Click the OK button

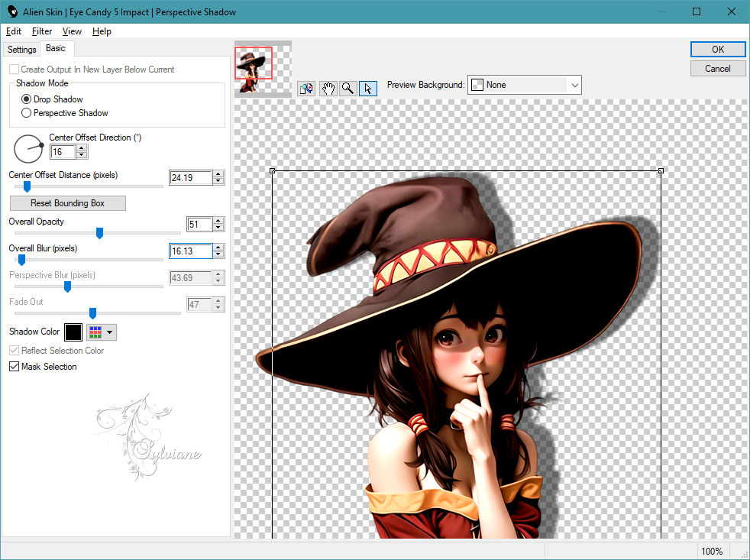(717, 50)
